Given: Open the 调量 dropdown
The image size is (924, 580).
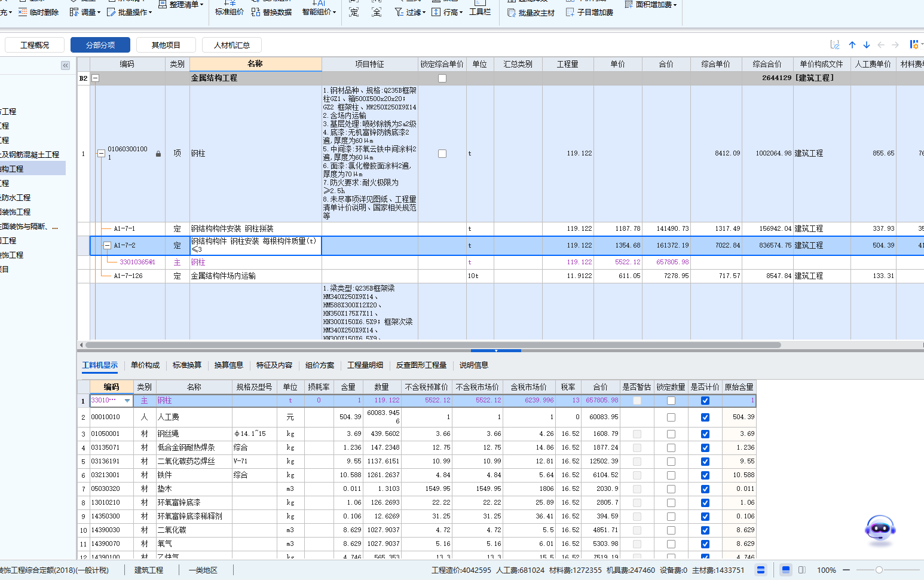Looking at the screenshot, I should (x=85, y=12).
